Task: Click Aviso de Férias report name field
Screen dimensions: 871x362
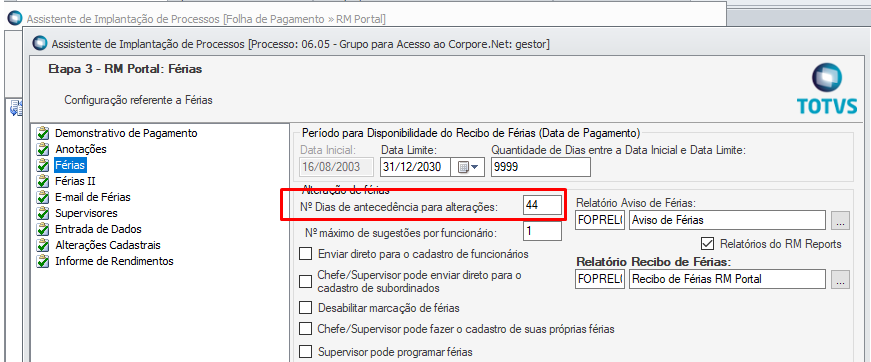Action: click(727, 220)
